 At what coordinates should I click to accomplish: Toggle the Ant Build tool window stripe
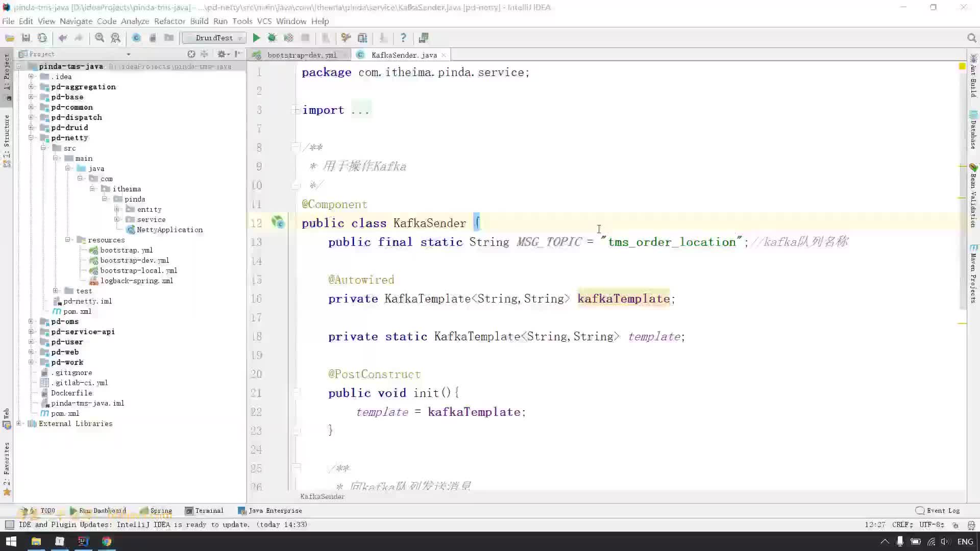click(973, 76)
